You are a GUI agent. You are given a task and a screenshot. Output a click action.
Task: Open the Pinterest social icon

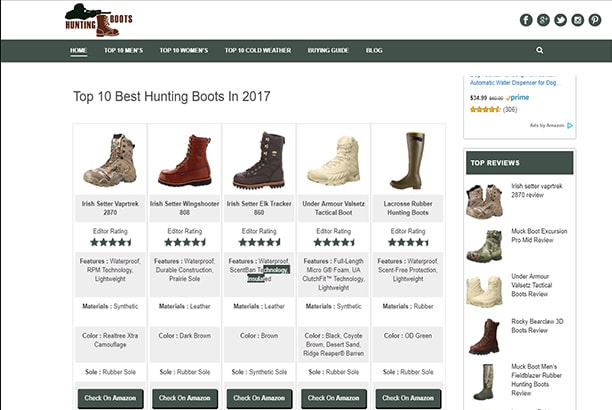(x=594, y=20)
